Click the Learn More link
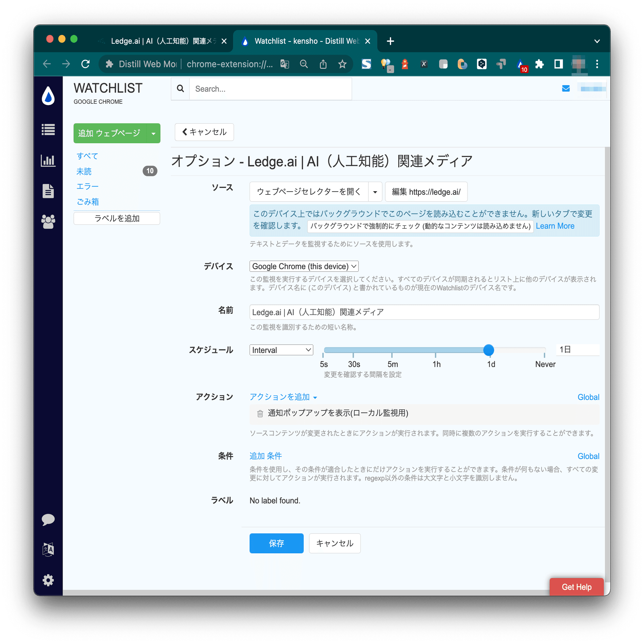The image size is (644, 644). tap(555, 226)
